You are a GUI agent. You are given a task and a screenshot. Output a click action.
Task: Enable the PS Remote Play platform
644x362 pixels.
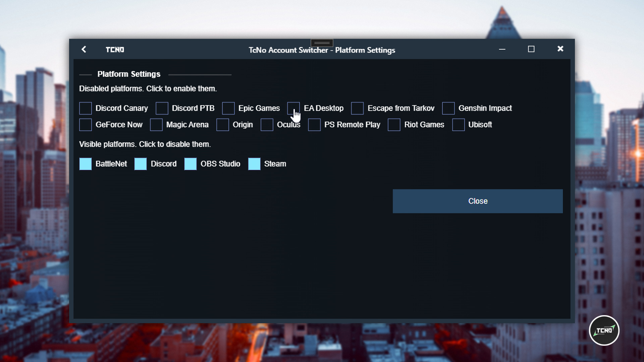(x=314, y=124)
